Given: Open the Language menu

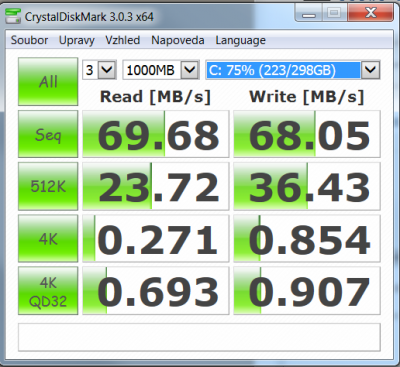Looking at the screenshot, I should [x=240, y=40].
